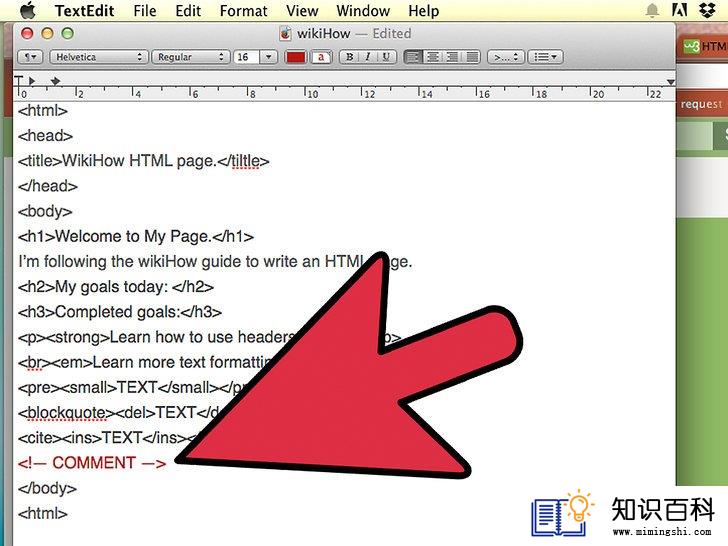Open the File menu
Image resolution: width=728 pixels, height=546 pixels.
click(144, 11)
